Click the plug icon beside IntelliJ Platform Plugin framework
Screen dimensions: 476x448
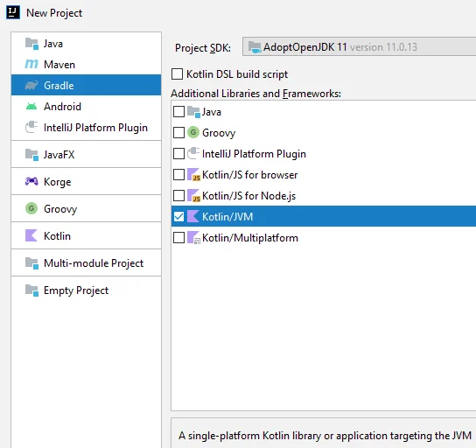coord(193,154)
